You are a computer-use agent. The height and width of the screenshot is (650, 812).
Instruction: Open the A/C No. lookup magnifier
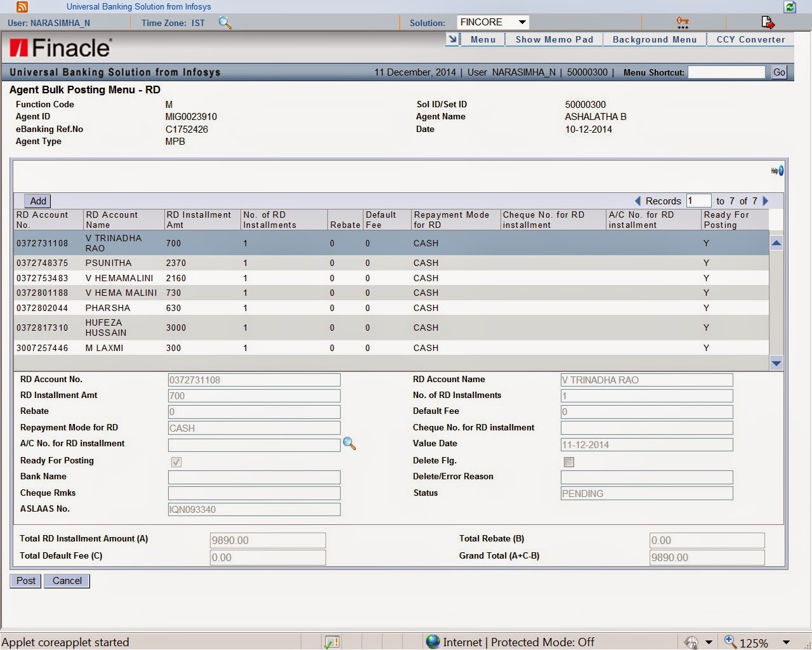[349, 444]
